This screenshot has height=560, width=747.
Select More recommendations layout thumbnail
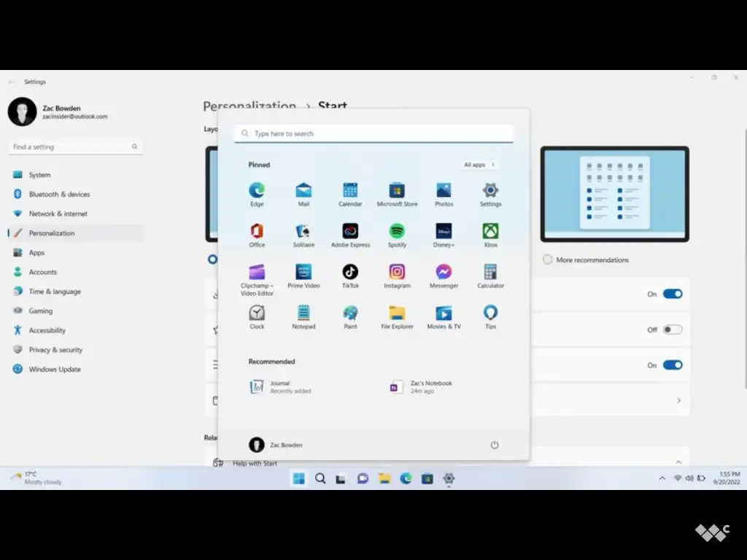click(x=614, y=194)
